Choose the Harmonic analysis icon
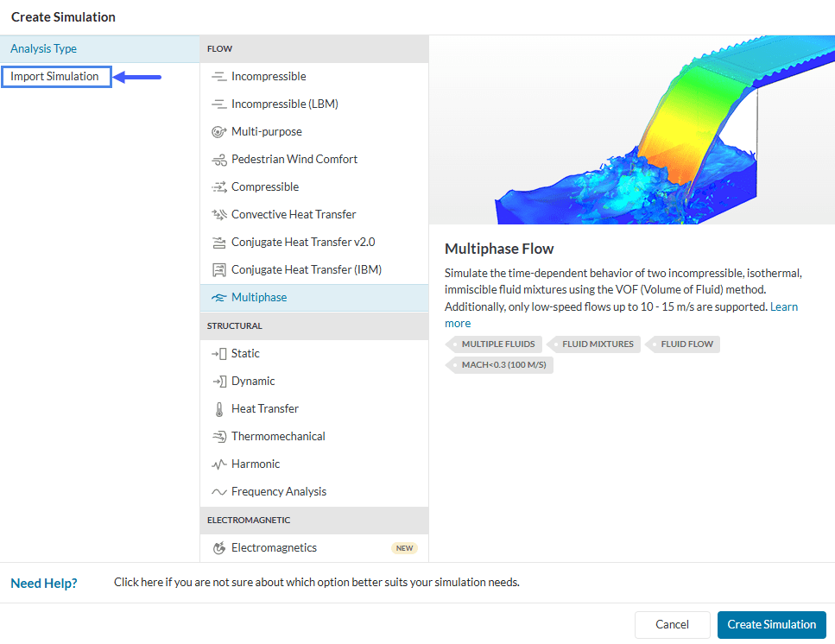Viewport: 835px width, 644px height. click(x=218, y=464)
